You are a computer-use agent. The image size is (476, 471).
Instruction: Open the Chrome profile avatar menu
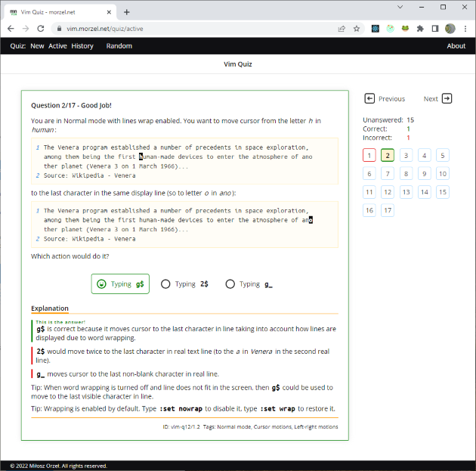point(450,28)
